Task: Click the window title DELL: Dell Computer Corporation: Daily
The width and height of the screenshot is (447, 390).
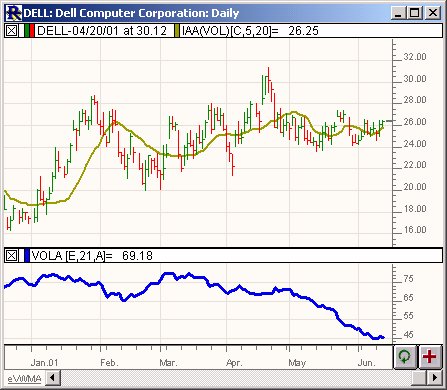Action: click(132, 13)
